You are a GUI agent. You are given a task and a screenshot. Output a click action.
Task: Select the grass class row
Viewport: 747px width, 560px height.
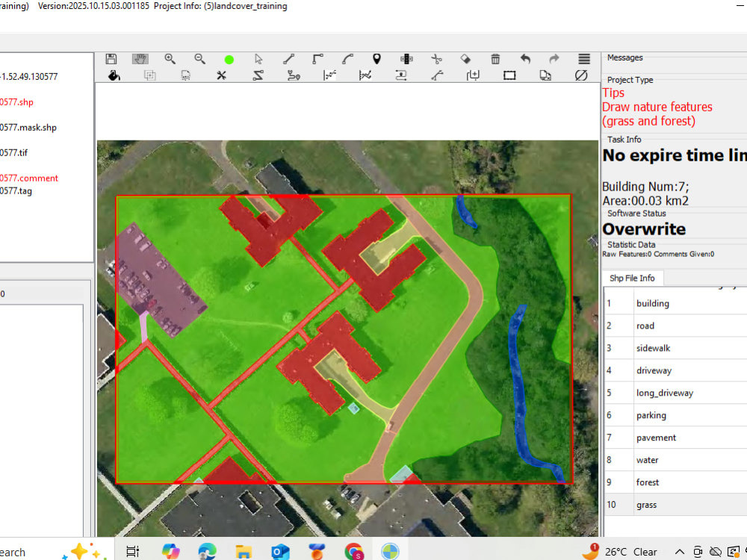(x=675, y=505)
